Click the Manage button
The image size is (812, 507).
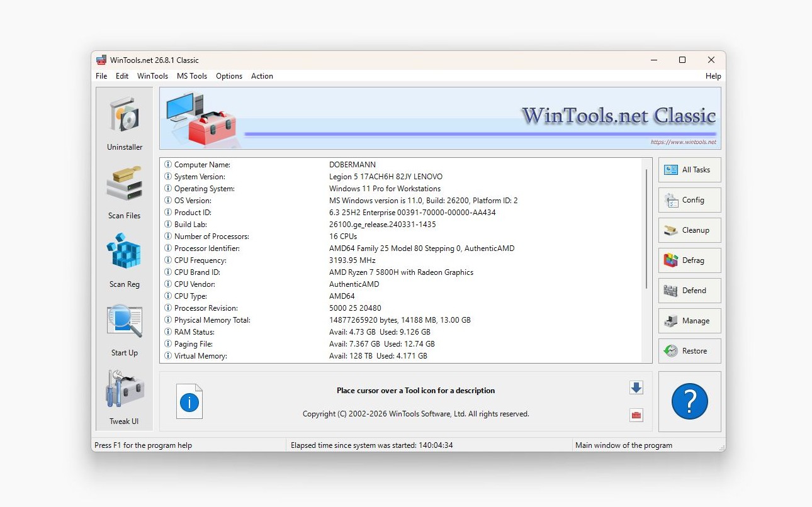point(690,321)
